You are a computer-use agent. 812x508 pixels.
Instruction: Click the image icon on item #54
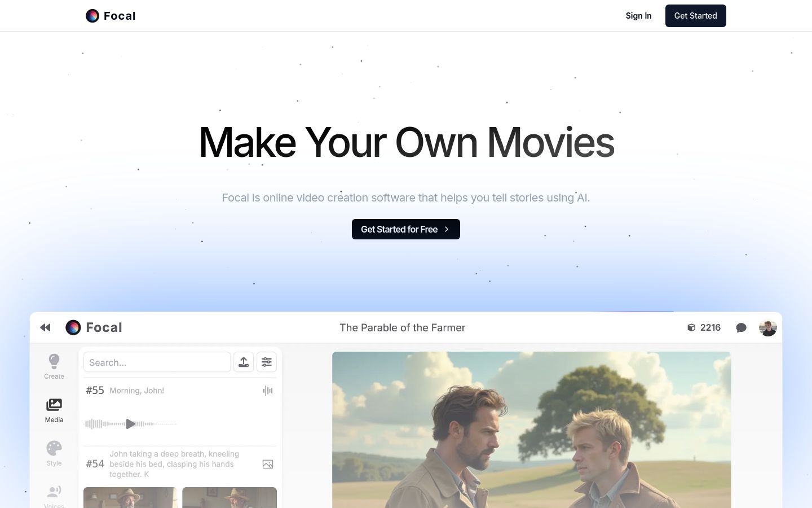tap(268, 464)
